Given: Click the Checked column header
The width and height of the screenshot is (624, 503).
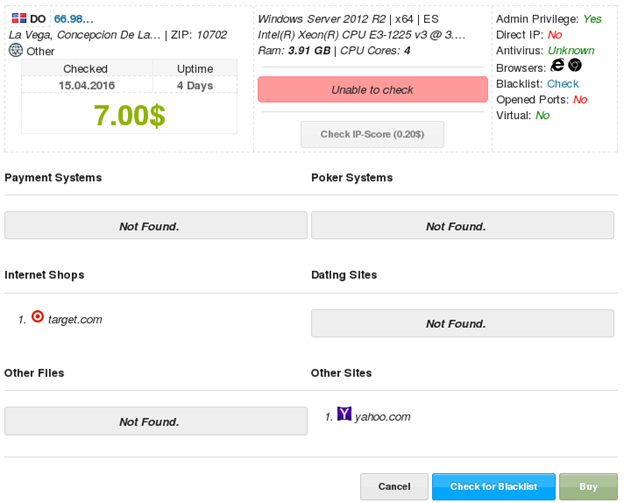Looking at the screenshot, I should pos(86,69).
